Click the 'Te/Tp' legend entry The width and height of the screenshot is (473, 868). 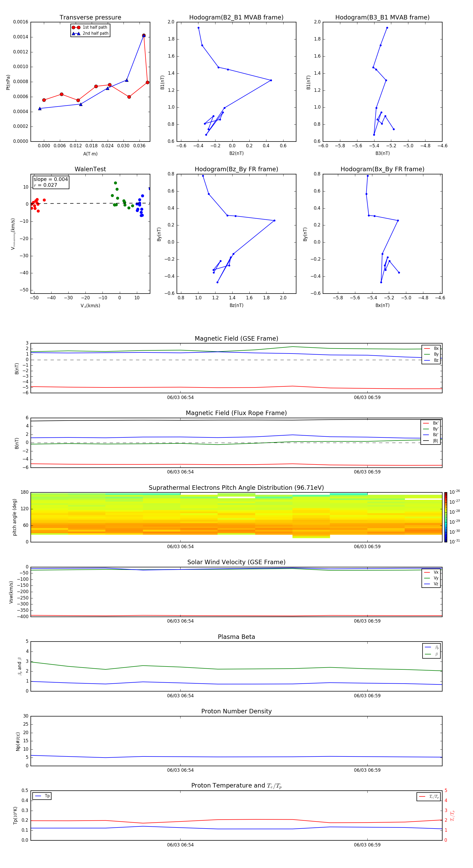coord(429,796)
